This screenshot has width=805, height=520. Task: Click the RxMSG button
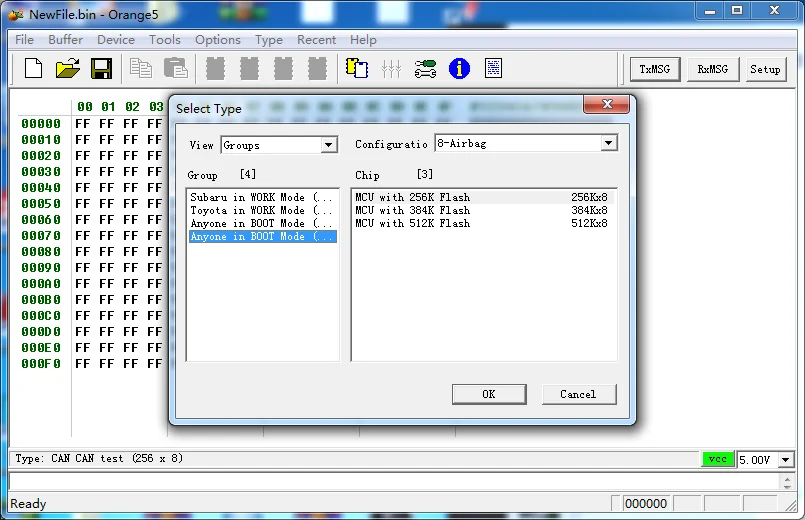[713, 69]
